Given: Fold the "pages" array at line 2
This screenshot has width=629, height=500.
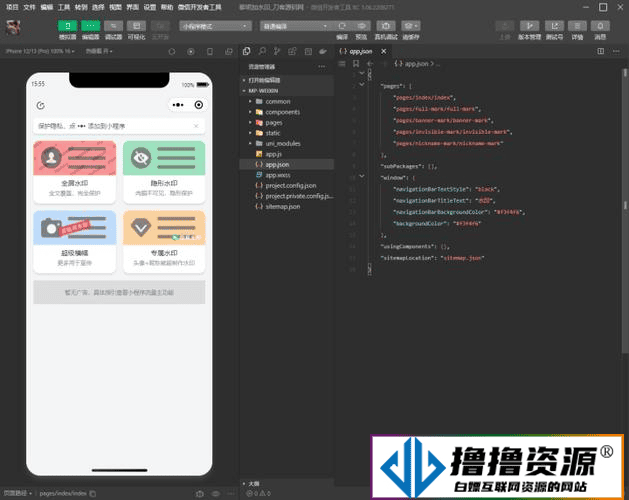Looking at the screenshot, I should [362, 85].
